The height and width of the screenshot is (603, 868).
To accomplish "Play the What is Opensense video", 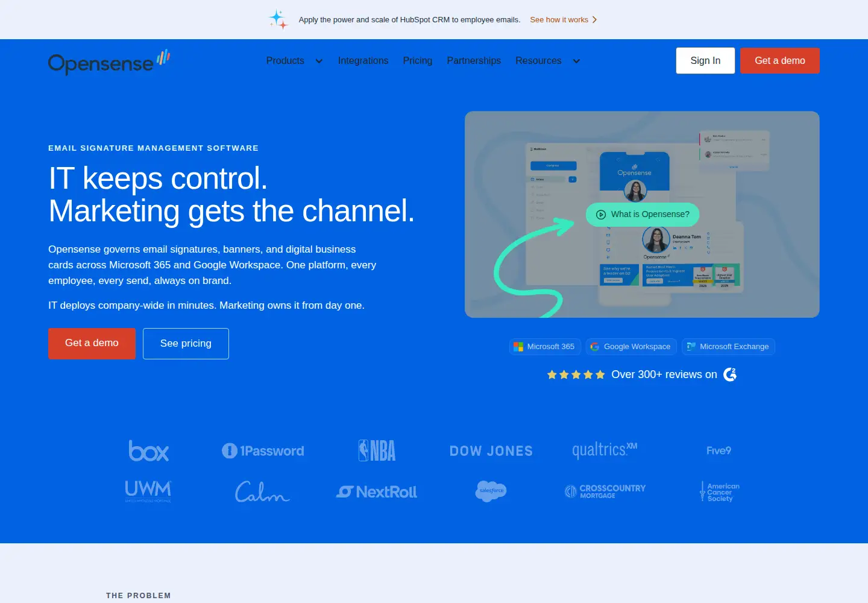I will [643, 215].
